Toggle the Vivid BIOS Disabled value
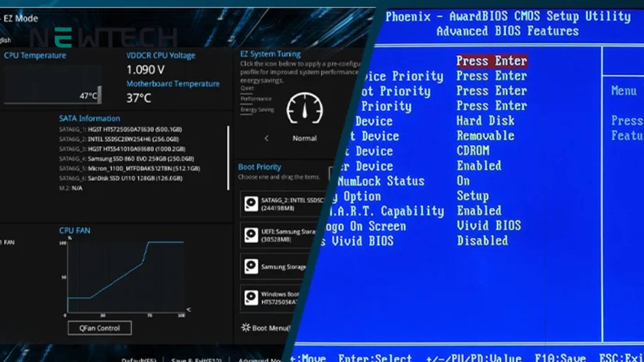 coord(482,241)
